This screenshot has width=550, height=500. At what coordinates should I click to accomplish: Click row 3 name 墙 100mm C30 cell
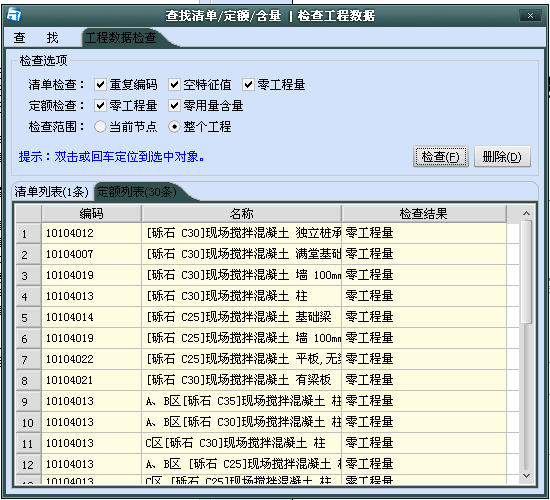pos(242,275)
